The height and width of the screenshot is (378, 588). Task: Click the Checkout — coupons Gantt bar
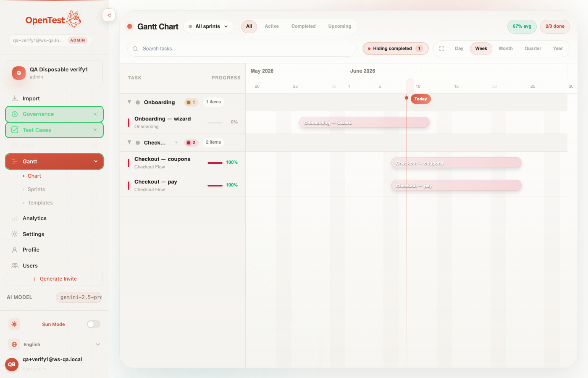coord(456,163)
